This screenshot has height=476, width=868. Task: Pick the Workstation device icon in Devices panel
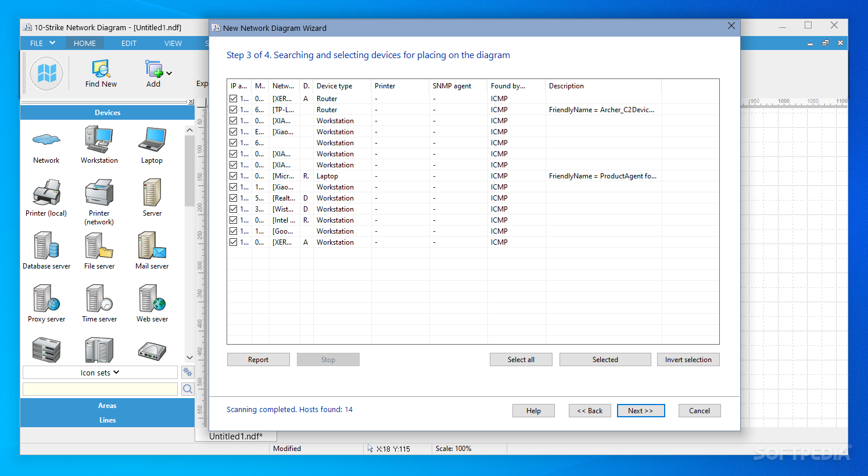(99, 139)
